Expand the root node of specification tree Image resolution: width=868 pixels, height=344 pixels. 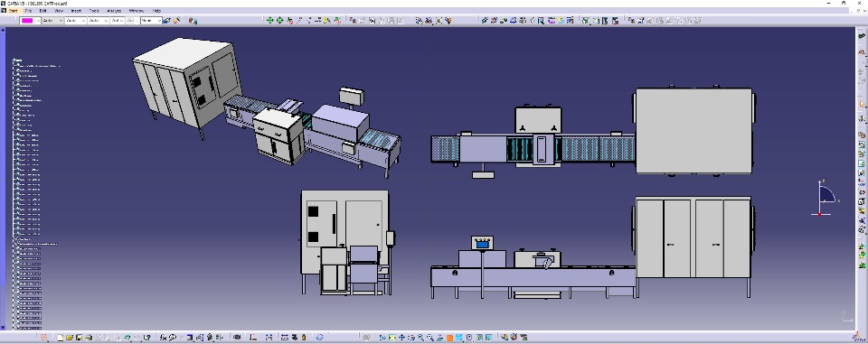14,60
